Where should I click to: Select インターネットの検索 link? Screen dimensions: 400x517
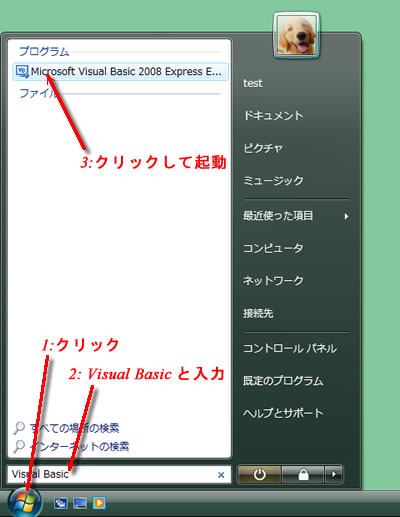point(79,446)
